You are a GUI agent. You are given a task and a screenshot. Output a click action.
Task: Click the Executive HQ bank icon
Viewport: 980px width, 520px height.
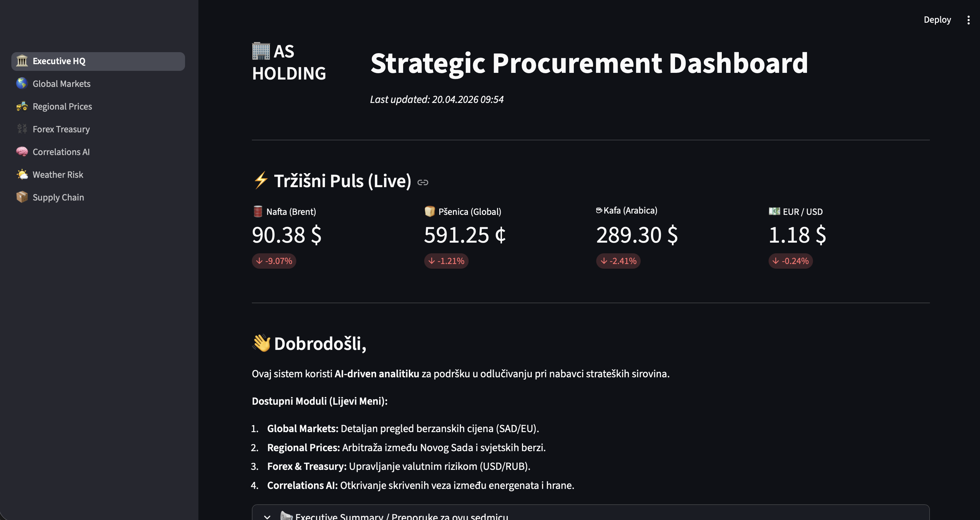click(x=22, y=61)
